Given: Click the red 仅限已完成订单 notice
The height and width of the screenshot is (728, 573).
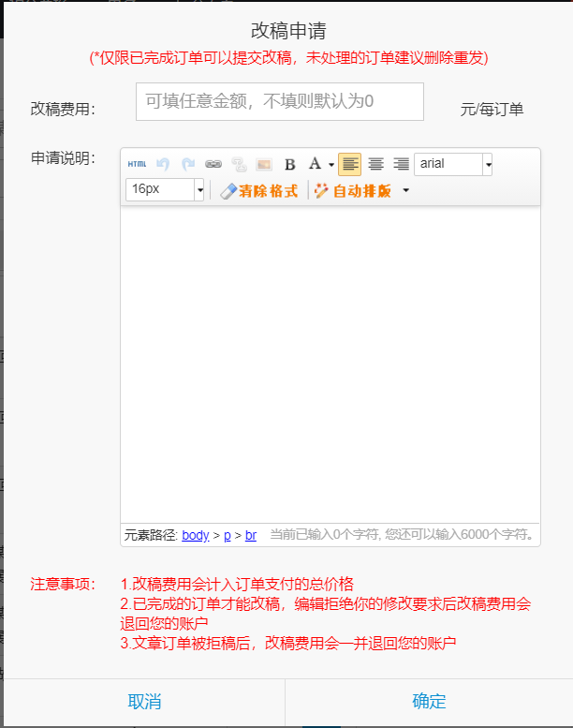Looking at the screenshot, I should point(288,58).
